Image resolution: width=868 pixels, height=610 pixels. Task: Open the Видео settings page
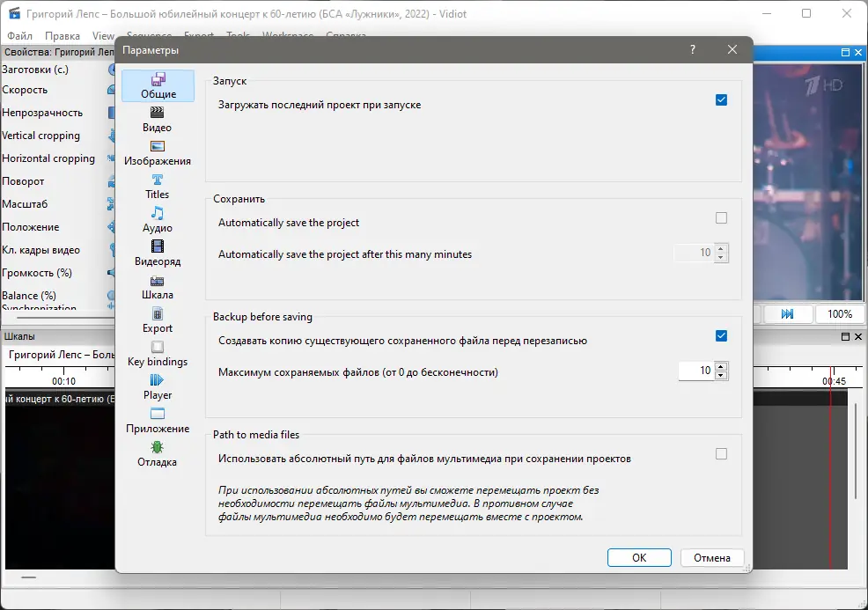coord(158,120)
